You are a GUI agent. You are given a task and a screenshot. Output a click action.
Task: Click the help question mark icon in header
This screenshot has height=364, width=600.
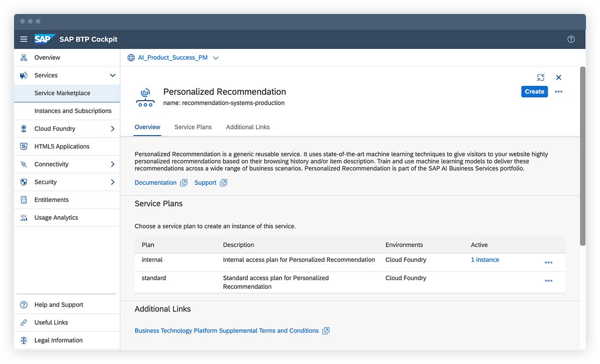pos(571,39)
